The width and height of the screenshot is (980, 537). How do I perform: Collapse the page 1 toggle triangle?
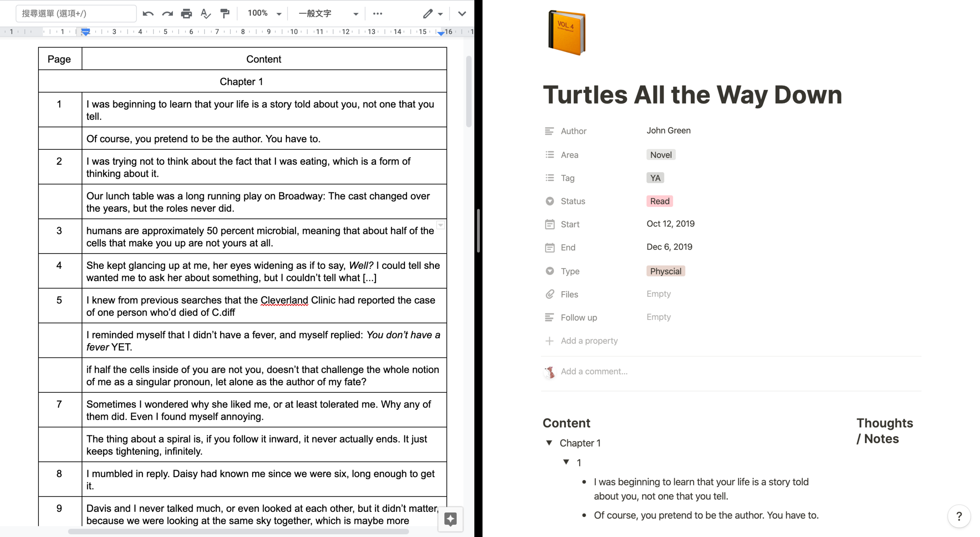click(566, 462)
